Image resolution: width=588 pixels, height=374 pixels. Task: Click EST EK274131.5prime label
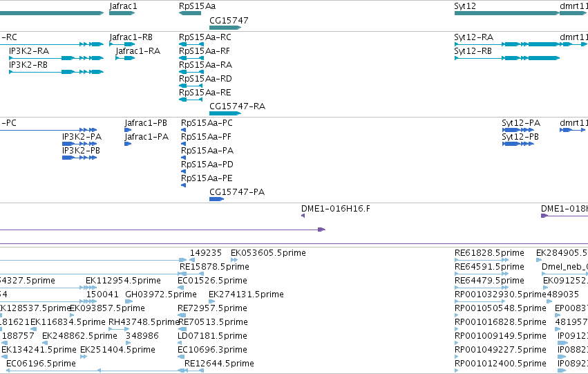(246, 295)
